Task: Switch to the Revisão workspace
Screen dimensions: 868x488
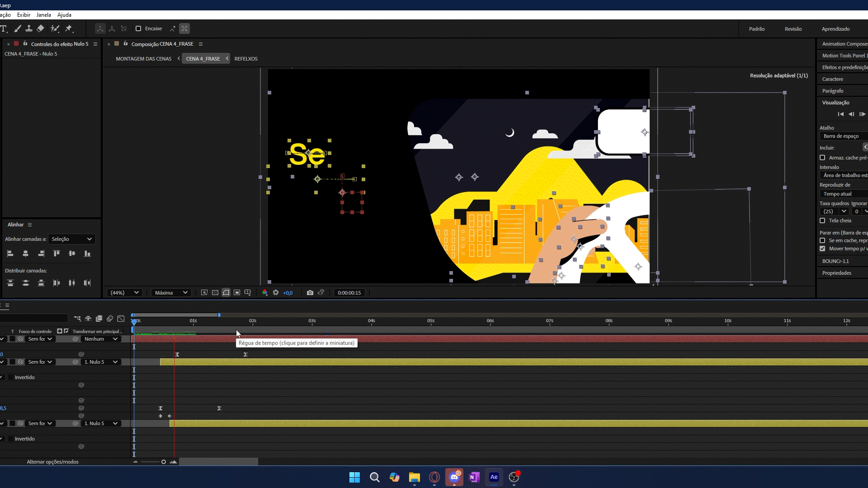Action: (x=793, y=29)
